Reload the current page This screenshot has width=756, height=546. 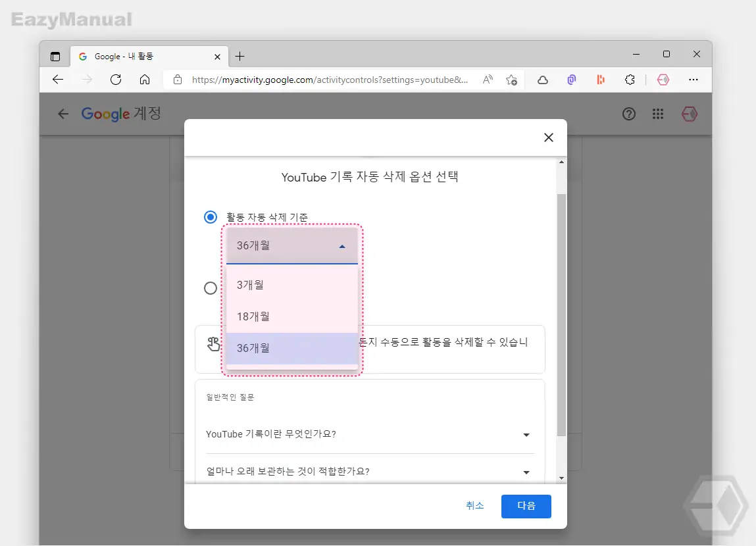[116, 80]
